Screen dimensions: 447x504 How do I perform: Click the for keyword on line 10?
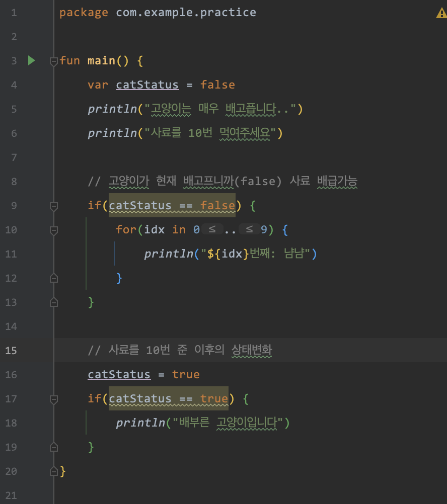coord(126,229)
